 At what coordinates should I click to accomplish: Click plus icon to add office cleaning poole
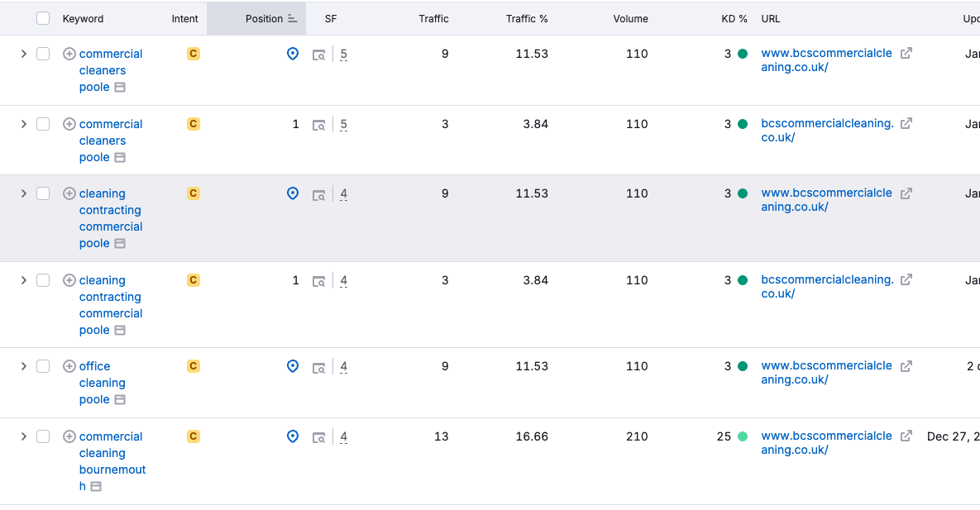pos(69,365)
